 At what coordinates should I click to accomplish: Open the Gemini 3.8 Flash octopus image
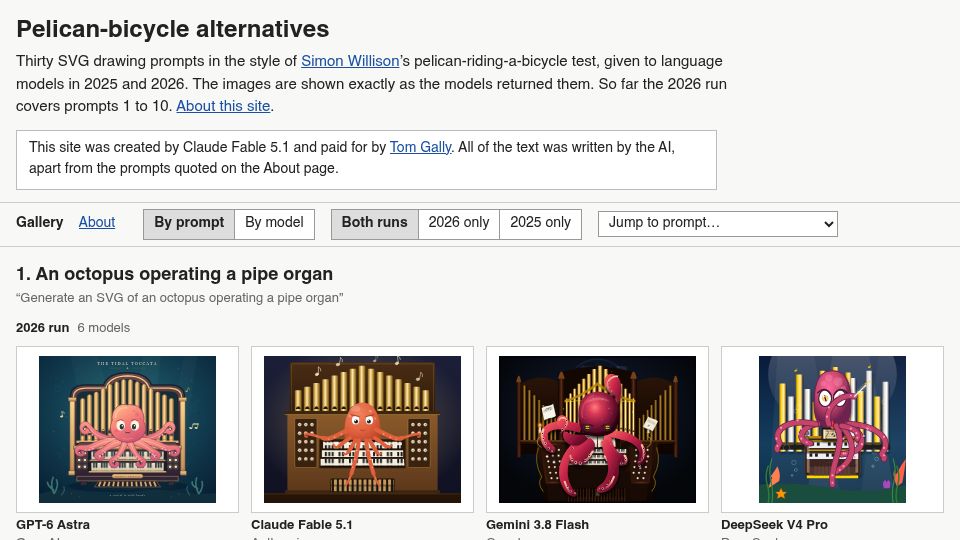click(x=598, y=429)
